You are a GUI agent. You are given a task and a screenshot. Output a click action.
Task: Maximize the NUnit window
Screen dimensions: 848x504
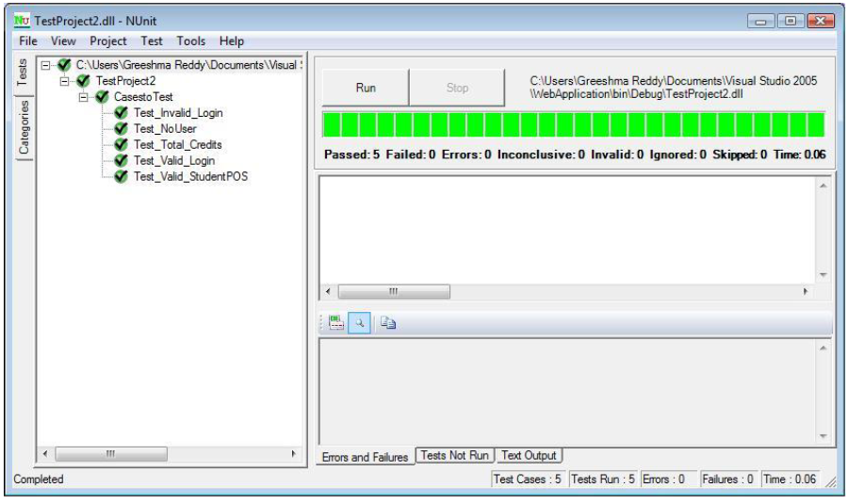(791, 21)
